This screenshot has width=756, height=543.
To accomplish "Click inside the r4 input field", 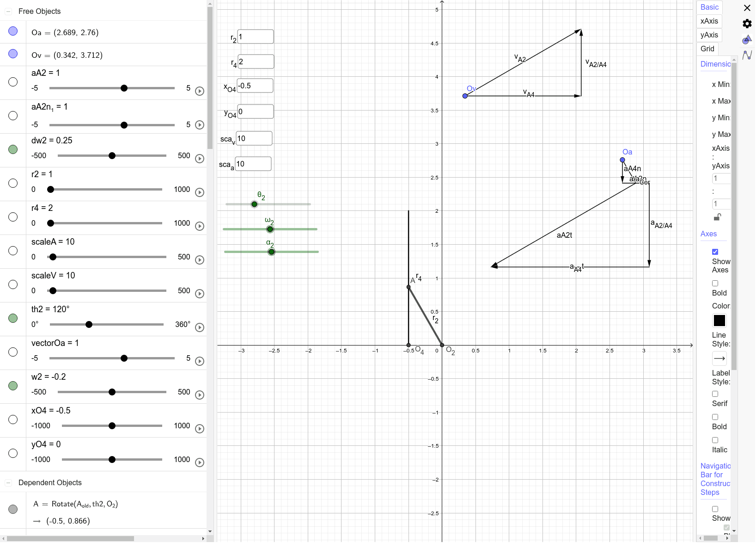I will click(x=256, y=62).
